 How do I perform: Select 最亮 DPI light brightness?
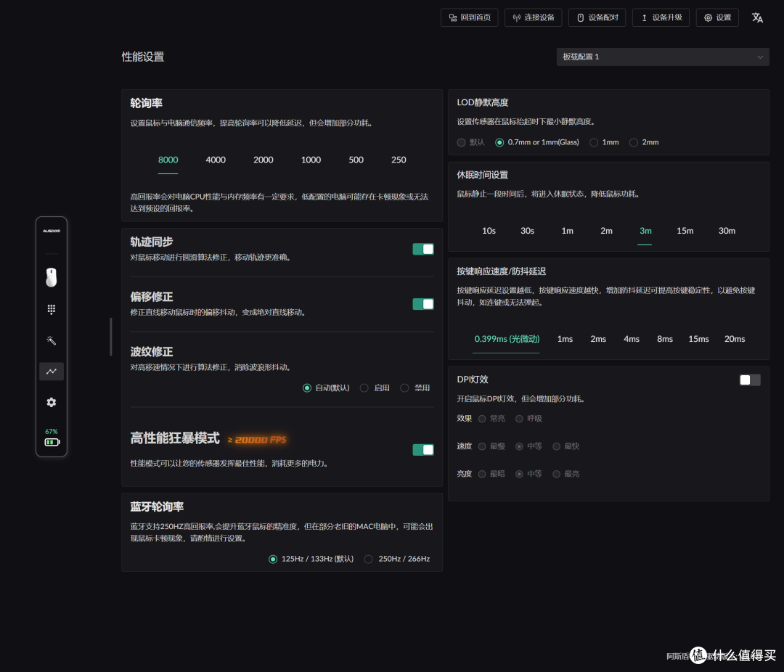click(x=566, y=474)
